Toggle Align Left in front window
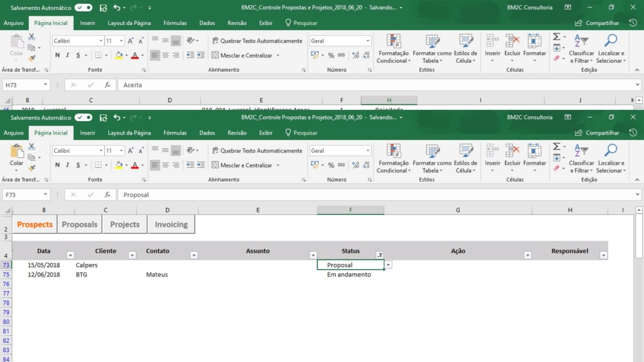Screen dimensions: 644x362 [x=155, y=165]
